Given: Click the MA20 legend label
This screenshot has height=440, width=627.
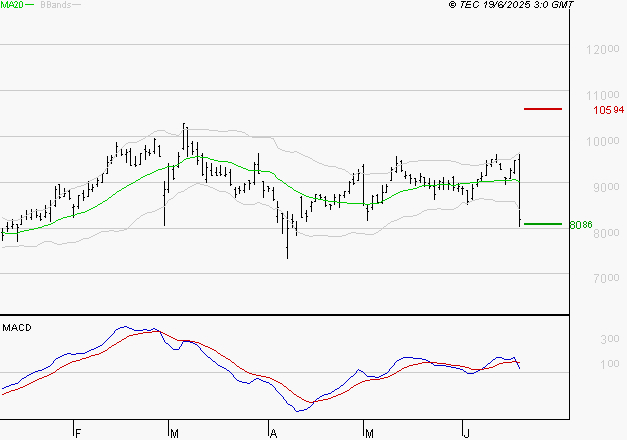Looking at the screenshot, I should 13,5.
